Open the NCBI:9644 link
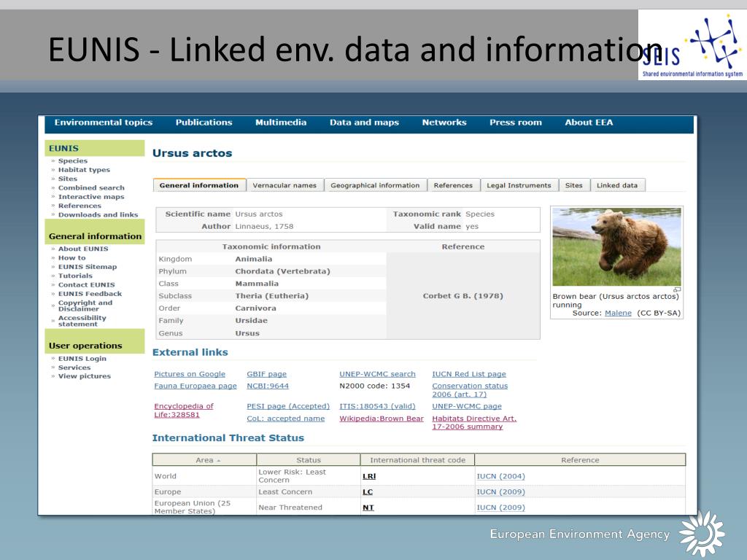Image resolution: width=747 pixels, height=560 pixels. coord(268,386)
